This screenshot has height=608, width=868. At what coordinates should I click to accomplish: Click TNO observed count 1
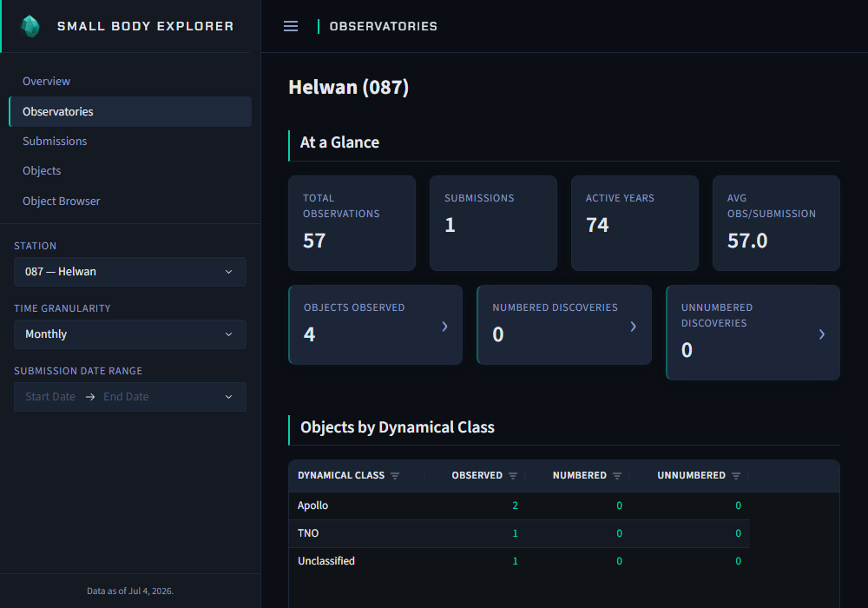(x=516, y=533)
